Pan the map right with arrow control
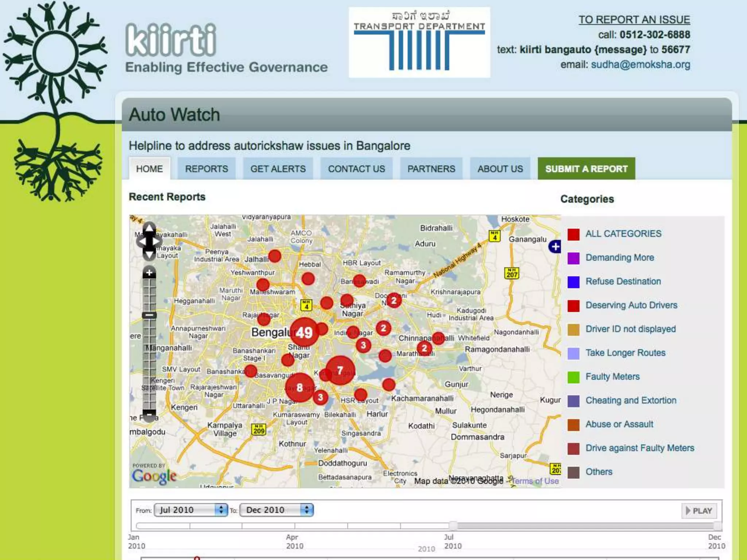 click(x=157, y=241)
